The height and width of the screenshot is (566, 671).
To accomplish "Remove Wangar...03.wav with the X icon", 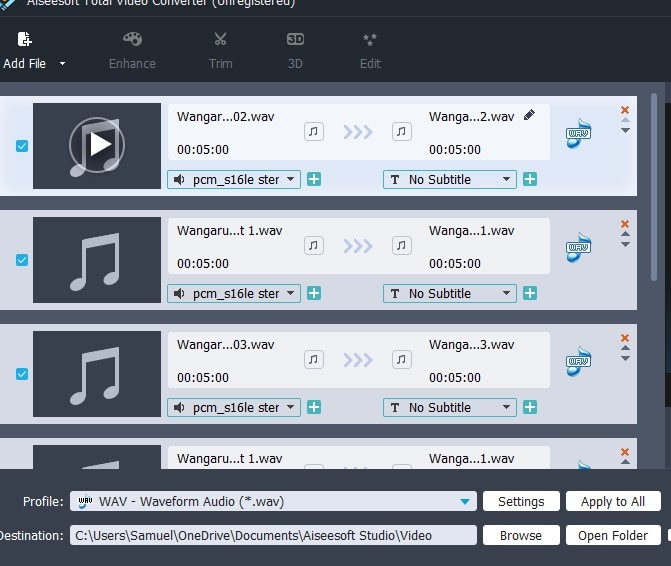I will pyautogui.click(x=625, y=338).
